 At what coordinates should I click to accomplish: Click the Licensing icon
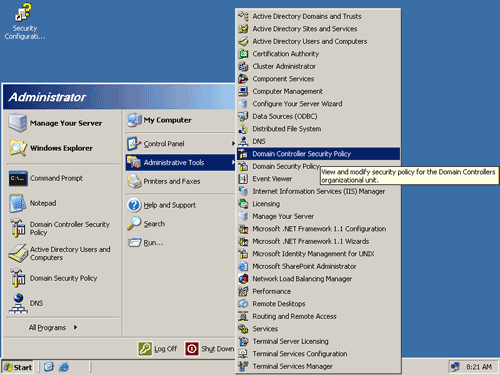pos(243,204)
